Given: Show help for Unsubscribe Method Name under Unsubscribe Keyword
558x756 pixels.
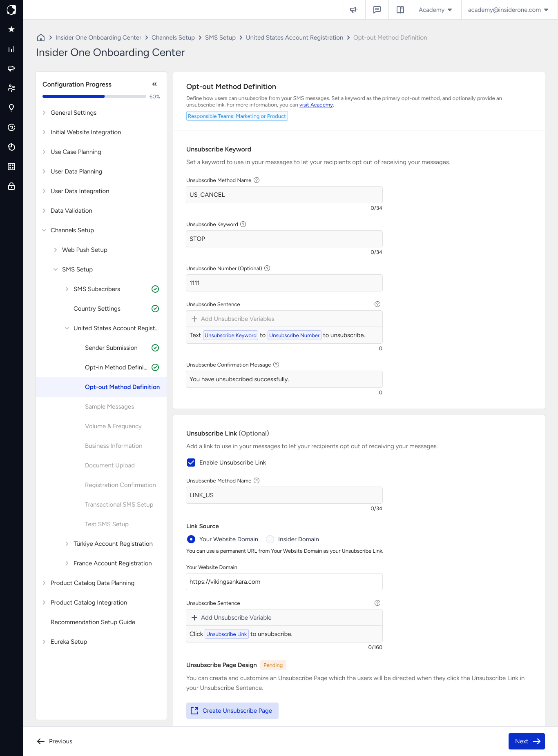Looking at the screenshot, I should [x=257, y=180].
